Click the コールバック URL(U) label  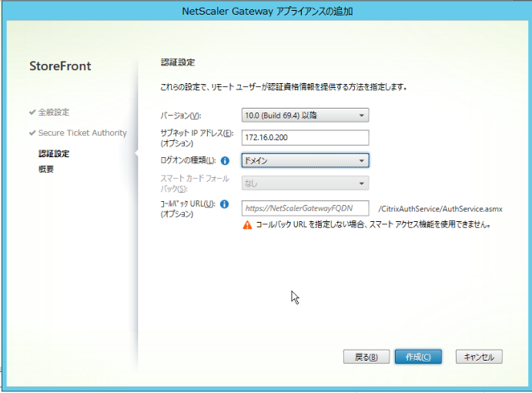188,209
